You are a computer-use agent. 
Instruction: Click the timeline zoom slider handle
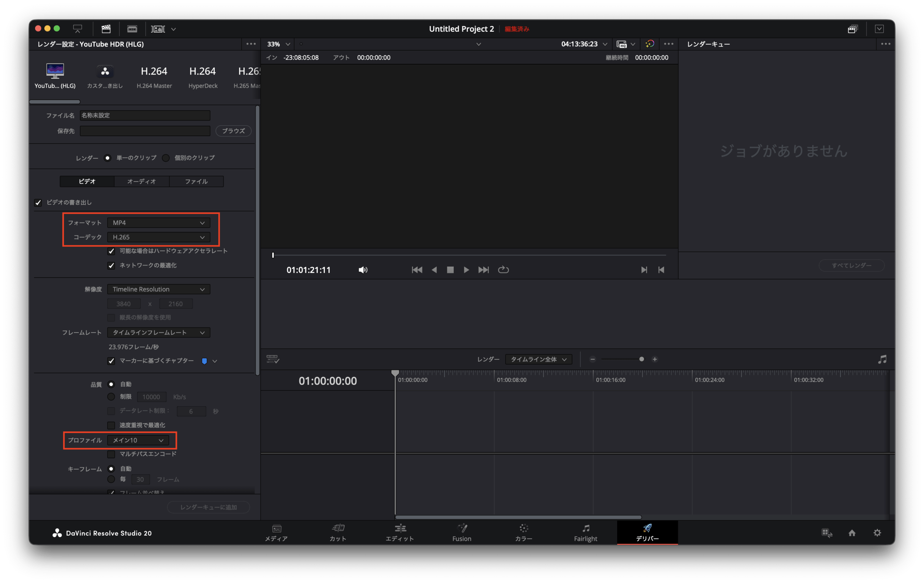(x=642, y=359)
